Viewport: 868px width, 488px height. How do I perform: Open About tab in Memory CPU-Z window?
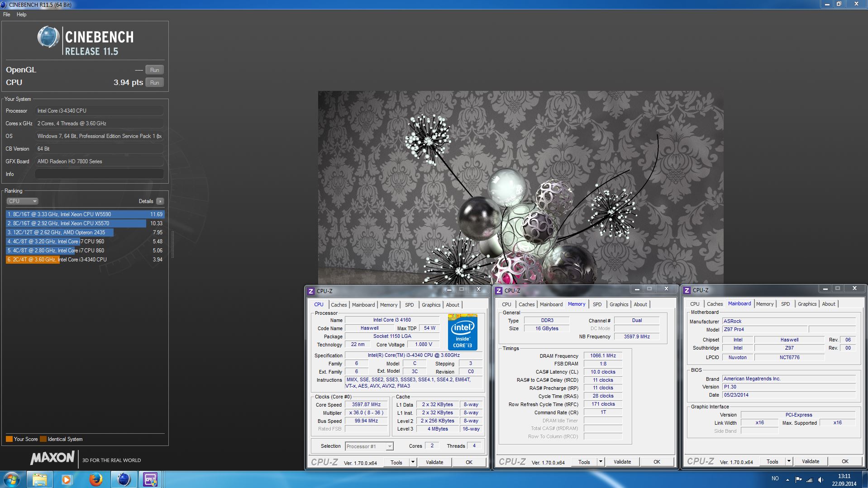(640, 304)
